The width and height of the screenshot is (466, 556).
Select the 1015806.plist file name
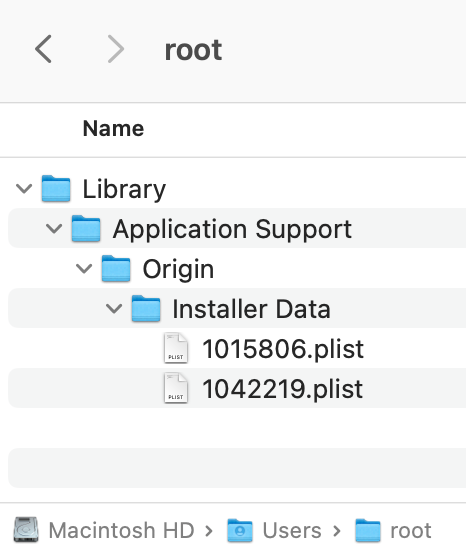[283, 349]
